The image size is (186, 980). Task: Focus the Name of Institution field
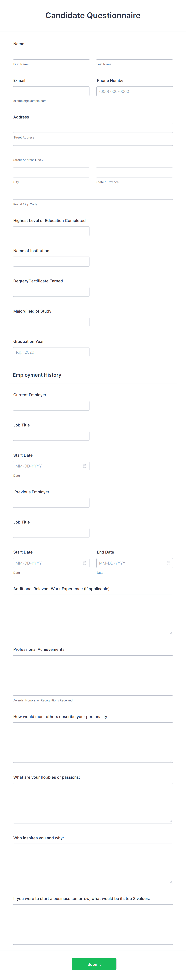pyautogui.click(x=51, y=262)
